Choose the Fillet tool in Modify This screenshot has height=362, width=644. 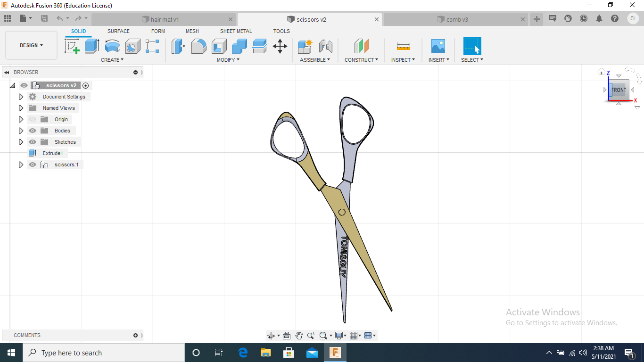(198, 46)
